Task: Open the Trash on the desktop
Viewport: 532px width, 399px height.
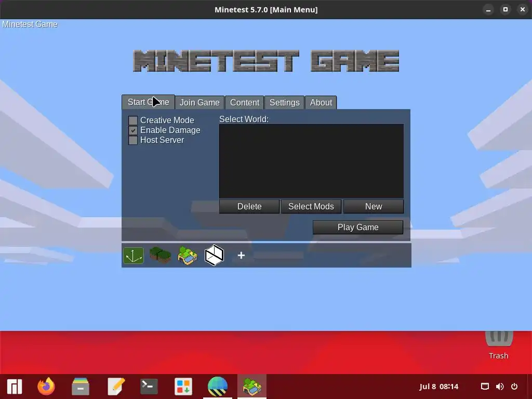Action: (x=499, y=344)
